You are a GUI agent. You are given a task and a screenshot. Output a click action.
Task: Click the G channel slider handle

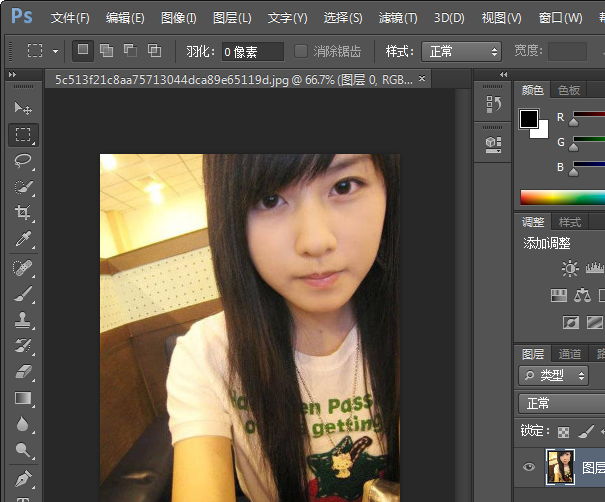click(x=574, y=147)
